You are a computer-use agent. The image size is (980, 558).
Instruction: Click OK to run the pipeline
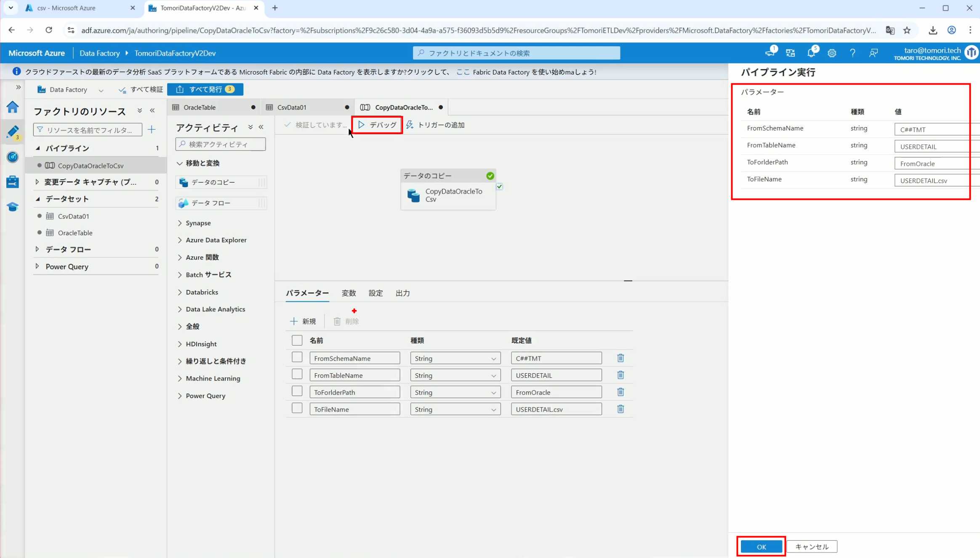[x=761, y=547]
